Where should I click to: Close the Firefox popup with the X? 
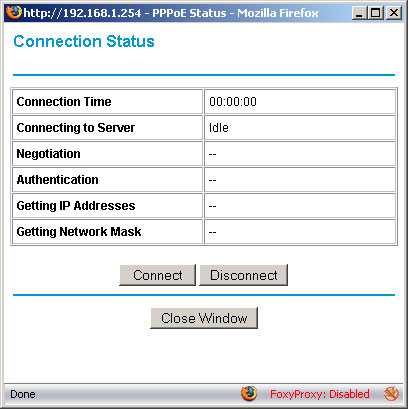394,13
